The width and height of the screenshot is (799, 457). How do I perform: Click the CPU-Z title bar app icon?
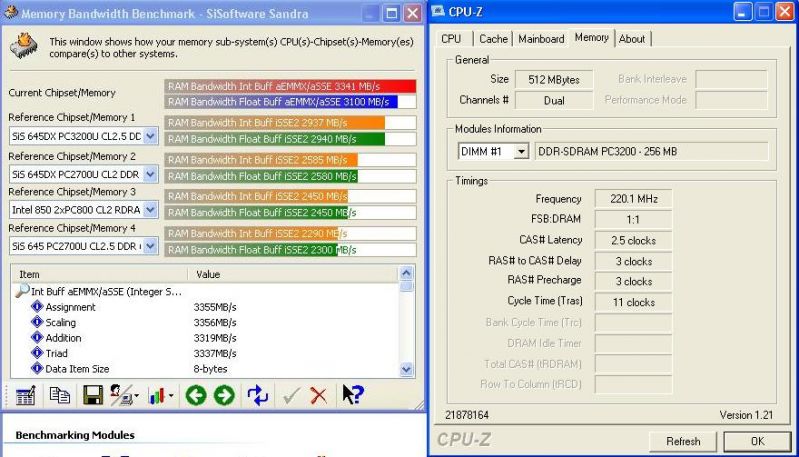point(438,11)
